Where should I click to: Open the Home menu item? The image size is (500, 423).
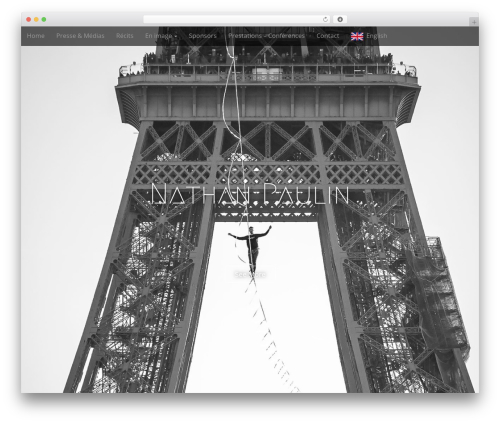pyautogui.click(x=36, y=36)
